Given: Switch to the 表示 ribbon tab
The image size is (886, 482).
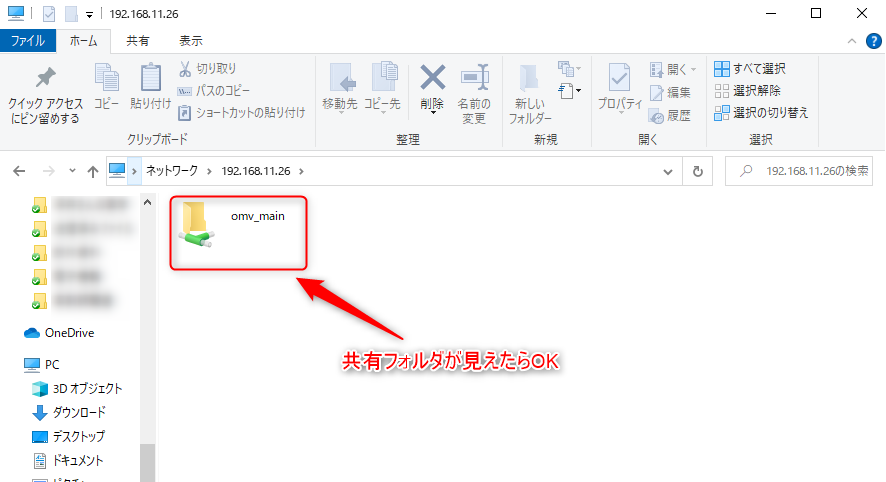Looking at the screenshot, I should pyautogui.click(x=190, y=41).
